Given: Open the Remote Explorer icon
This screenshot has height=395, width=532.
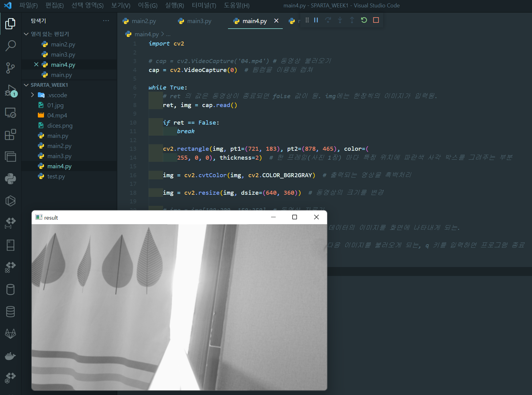Looking at the screenshot, I should (x=10, y=113).
